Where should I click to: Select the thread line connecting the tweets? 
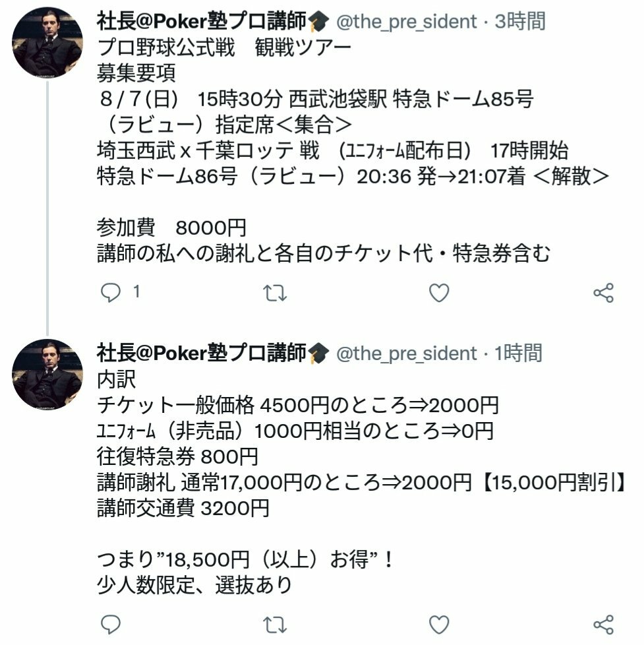tap(47, 208)
